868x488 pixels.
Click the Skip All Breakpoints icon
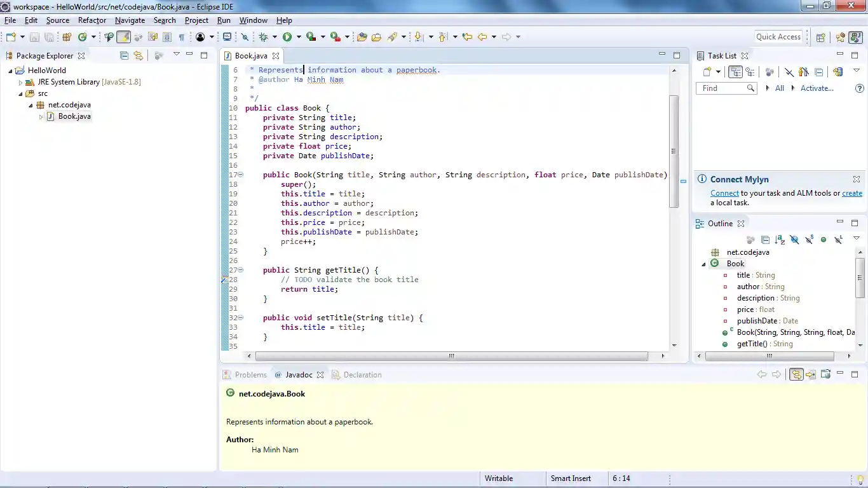pyautogui.click(x=245, y=37)
